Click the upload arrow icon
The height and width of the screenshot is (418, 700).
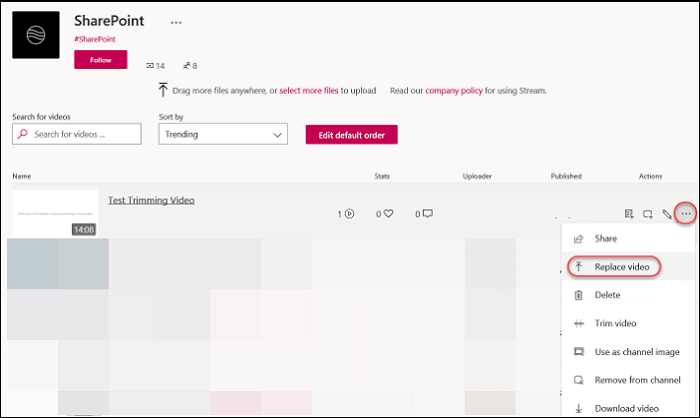coord(163,90)
